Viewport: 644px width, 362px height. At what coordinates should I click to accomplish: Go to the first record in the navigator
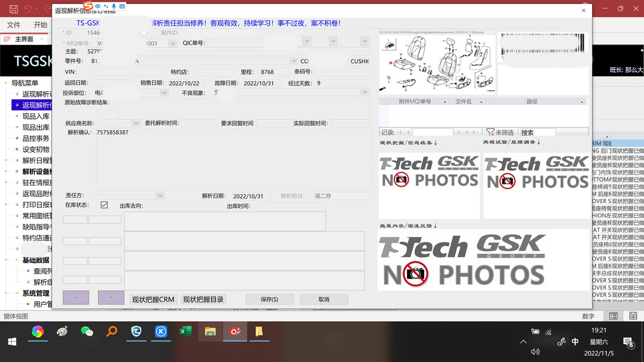[x=400, y=132]
